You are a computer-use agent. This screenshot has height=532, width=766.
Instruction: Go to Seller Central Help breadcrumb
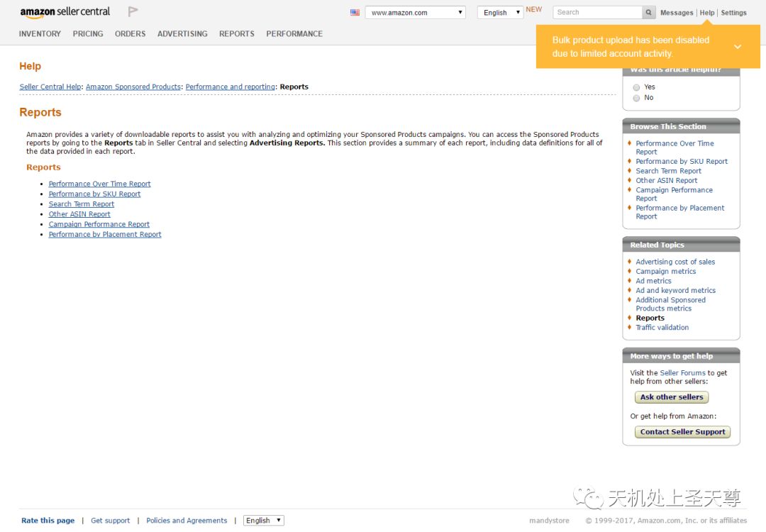coord(50,87)
